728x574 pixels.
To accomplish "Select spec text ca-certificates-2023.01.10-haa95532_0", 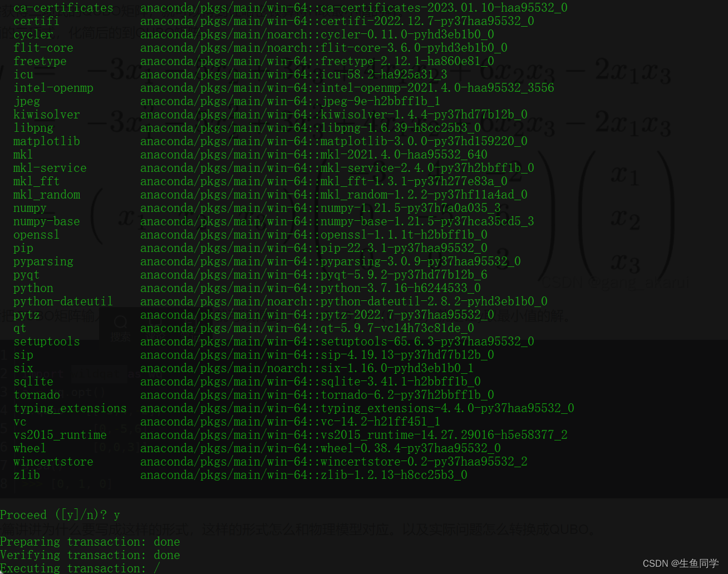I will 444,8.
